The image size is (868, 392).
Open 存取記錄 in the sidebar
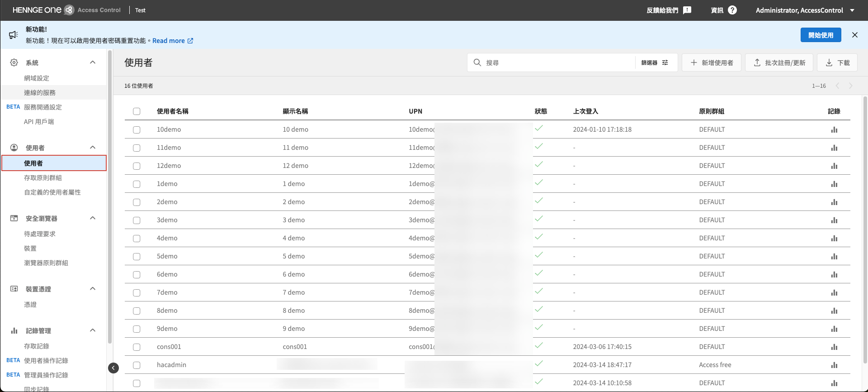pos(37,346)
